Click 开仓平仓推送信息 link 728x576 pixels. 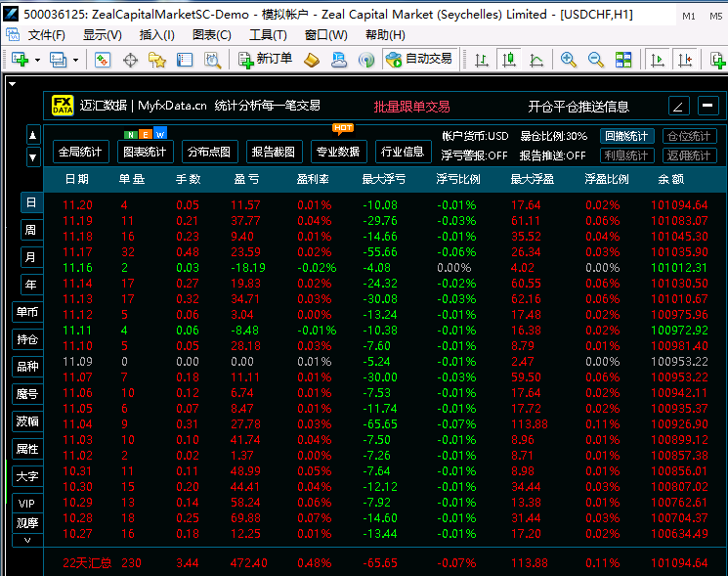[578, 107]
